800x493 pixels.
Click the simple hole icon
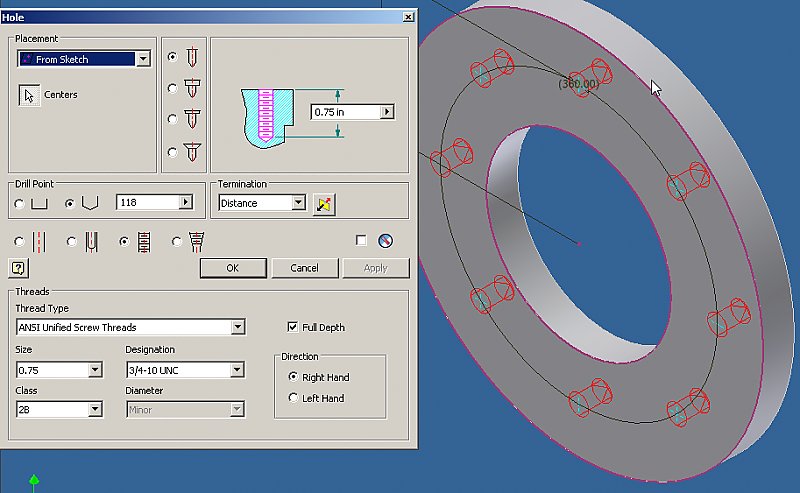tap(39, 242)
